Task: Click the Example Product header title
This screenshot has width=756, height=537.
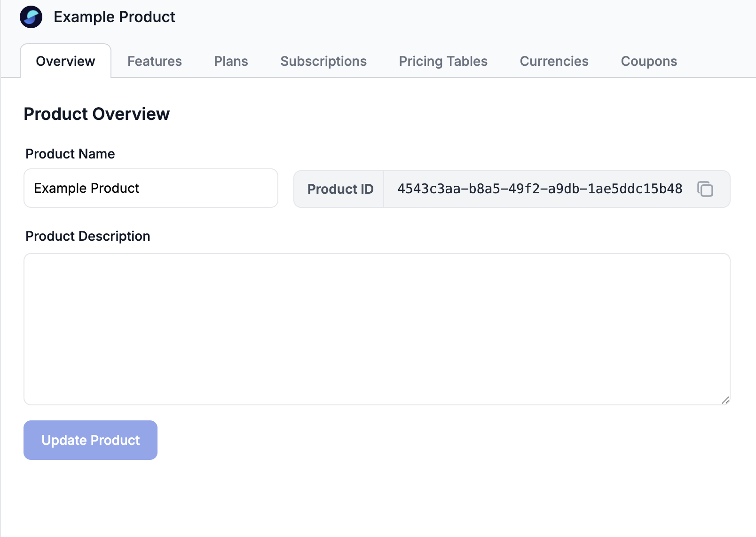Action: [x=114, y=17]
